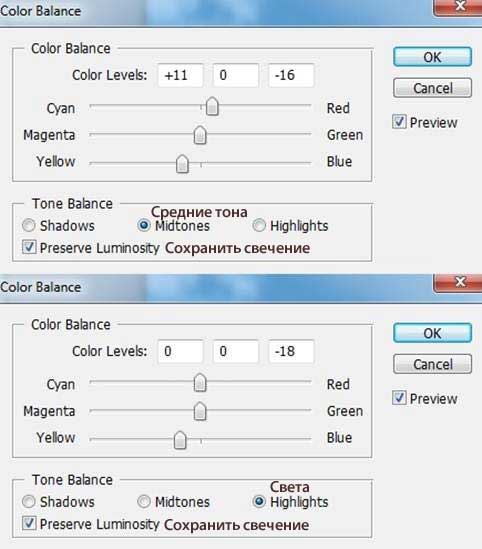The width and height of the screenshot is (482, 549).
Task: Select Highlights radio in the upper dialog
Action: (x=259, y=225)
